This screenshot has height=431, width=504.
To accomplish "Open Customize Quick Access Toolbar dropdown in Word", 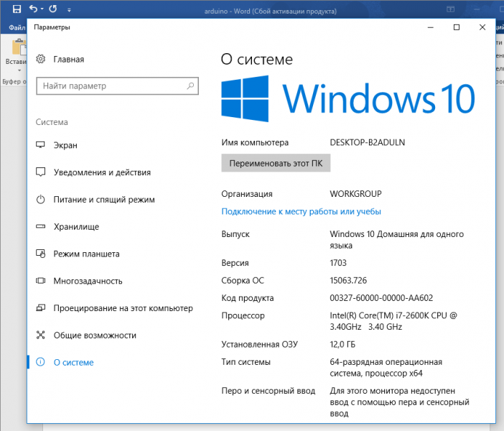I will (x=69, y=10).
